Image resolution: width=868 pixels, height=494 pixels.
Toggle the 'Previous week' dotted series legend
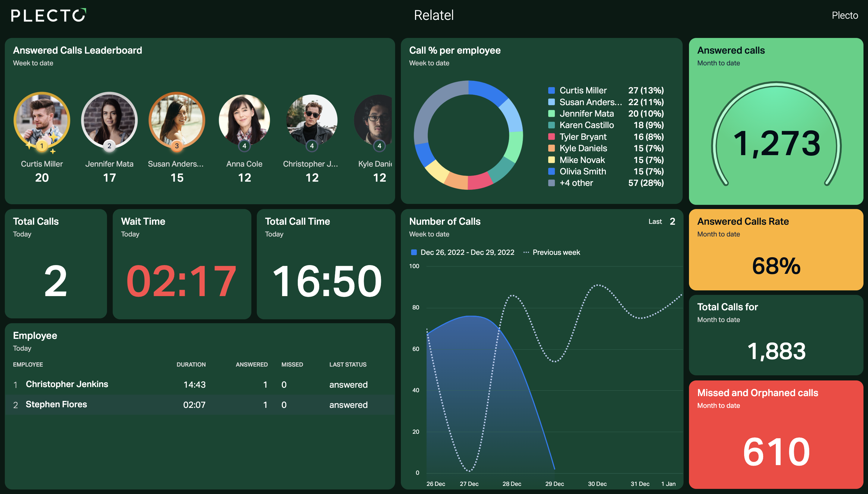click(x=552, y=252)
